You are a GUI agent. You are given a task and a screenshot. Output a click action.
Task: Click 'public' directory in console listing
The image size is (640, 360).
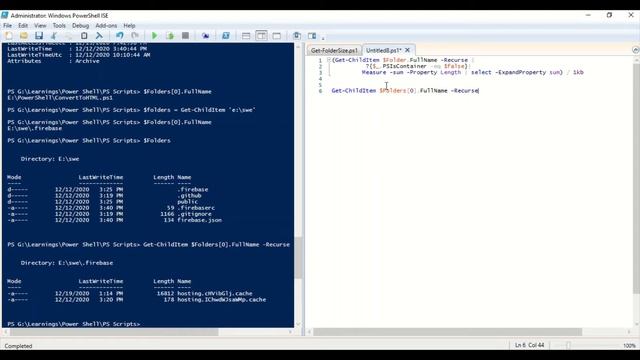point(187,202)
